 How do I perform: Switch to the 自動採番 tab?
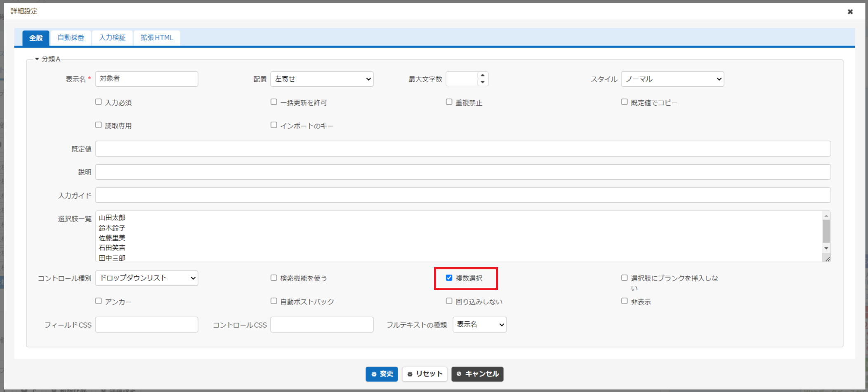[71, 38]
